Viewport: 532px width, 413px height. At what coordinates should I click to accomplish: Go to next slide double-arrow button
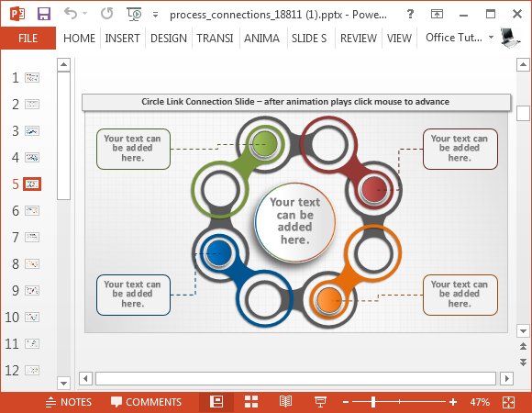[523, 363]
